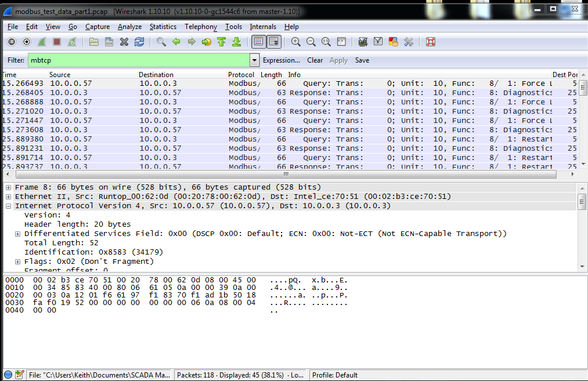
Task: Expand the Ethernet II tree node
Action: (x=8, y=197)
